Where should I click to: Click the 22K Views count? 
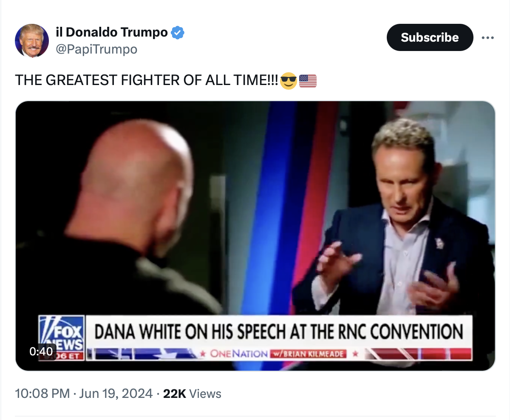coord(192,394)
